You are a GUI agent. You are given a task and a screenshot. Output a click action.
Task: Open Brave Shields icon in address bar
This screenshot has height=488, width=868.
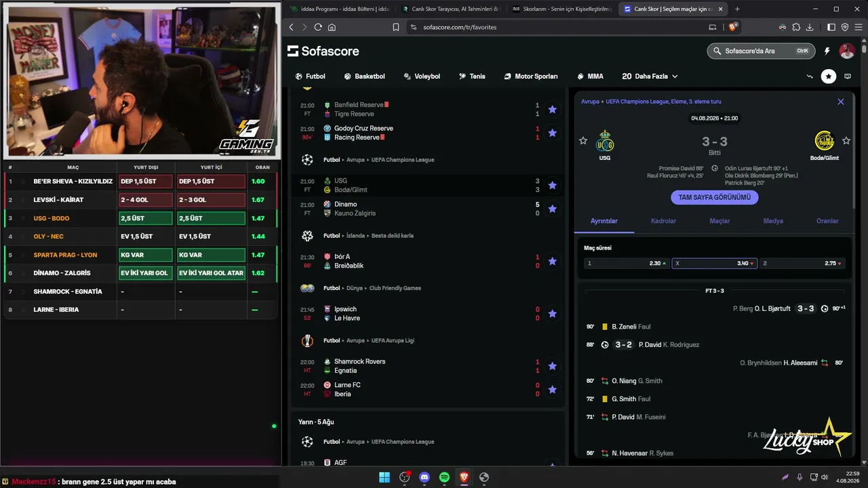pyautogui.click(x=732, y=27)
